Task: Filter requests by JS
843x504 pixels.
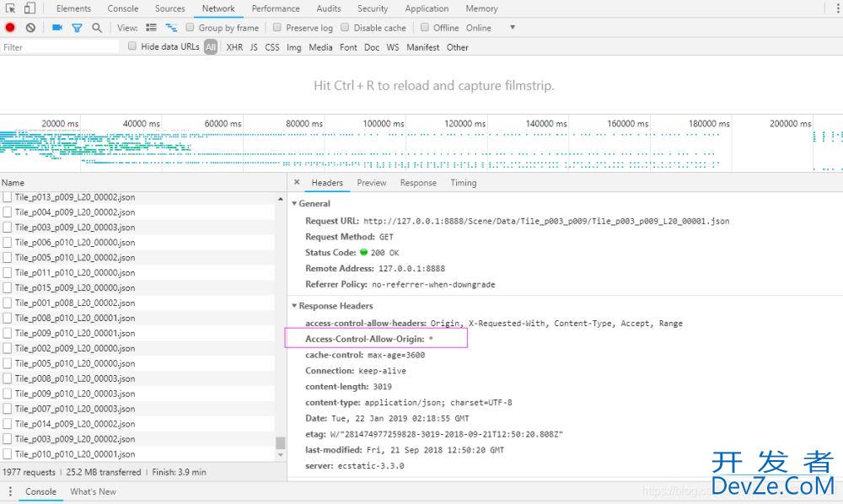Action: point(254,47)
